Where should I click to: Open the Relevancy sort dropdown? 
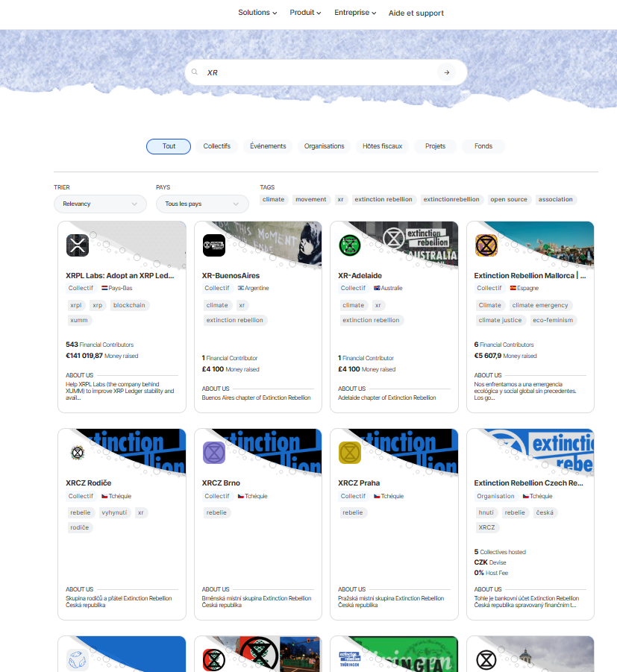[100, 204]
